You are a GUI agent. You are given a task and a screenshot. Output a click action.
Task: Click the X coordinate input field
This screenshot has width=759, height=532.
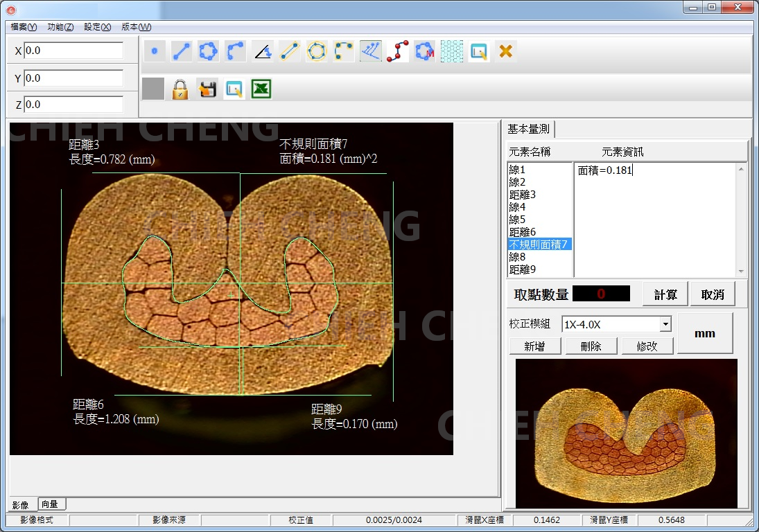[73, 51]
